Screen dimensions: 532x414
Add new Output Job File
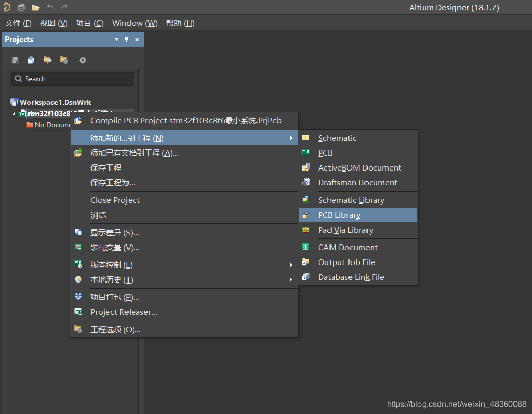(x=358, y=262)
